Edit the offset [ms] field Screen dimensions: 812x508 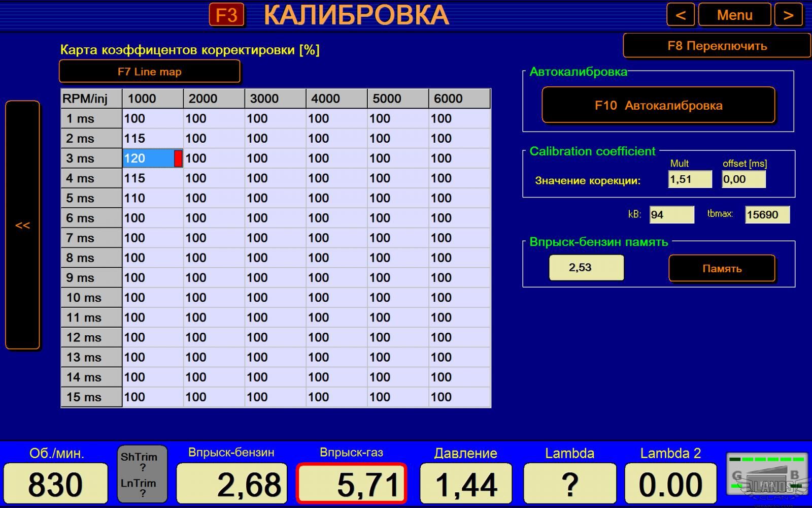point(743,179)
